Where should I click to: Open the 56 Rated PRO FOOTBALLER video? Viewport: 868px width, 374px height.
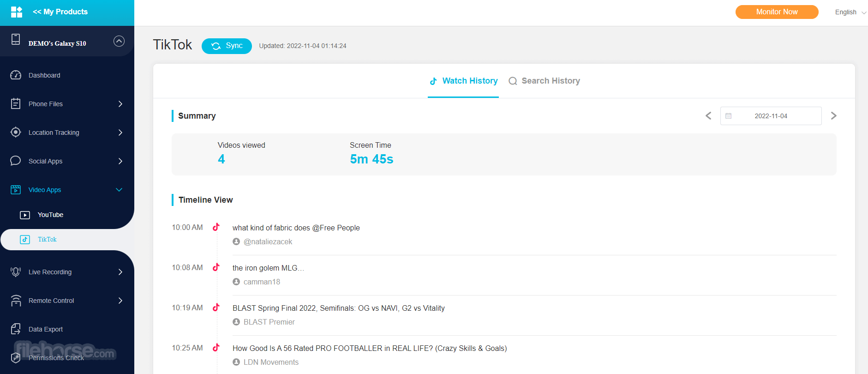(370, 348)
